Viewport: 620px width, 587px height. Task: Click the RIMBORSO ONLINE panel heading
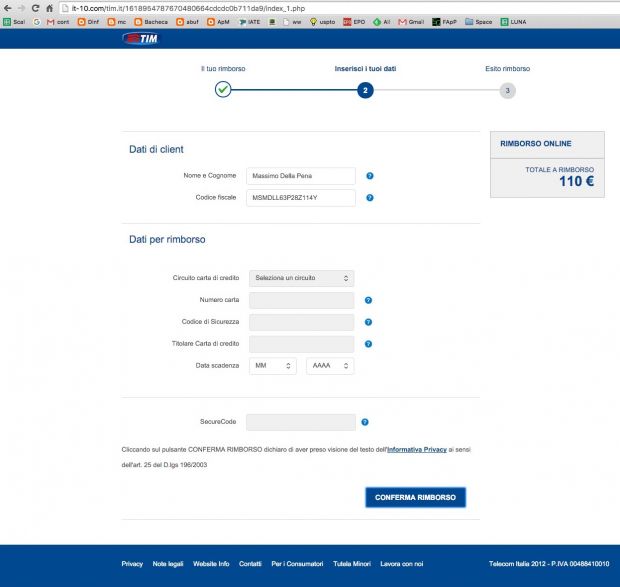(x=536, y=144)
